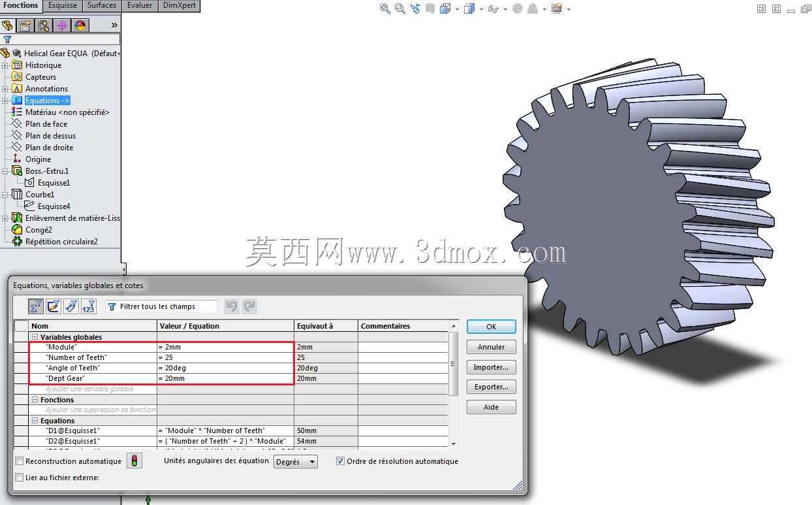Open the View Orientation dropdown arrow
The height and width of the screenshot is (505, 812).
click(x=457, y=9)
